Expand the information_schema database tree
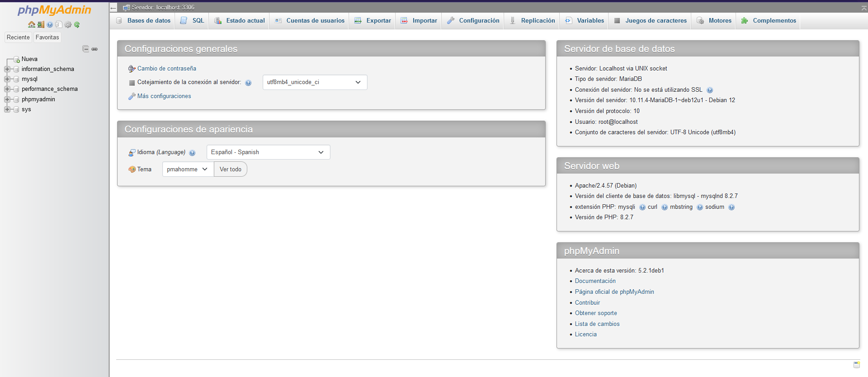 [x=7, y=69]
